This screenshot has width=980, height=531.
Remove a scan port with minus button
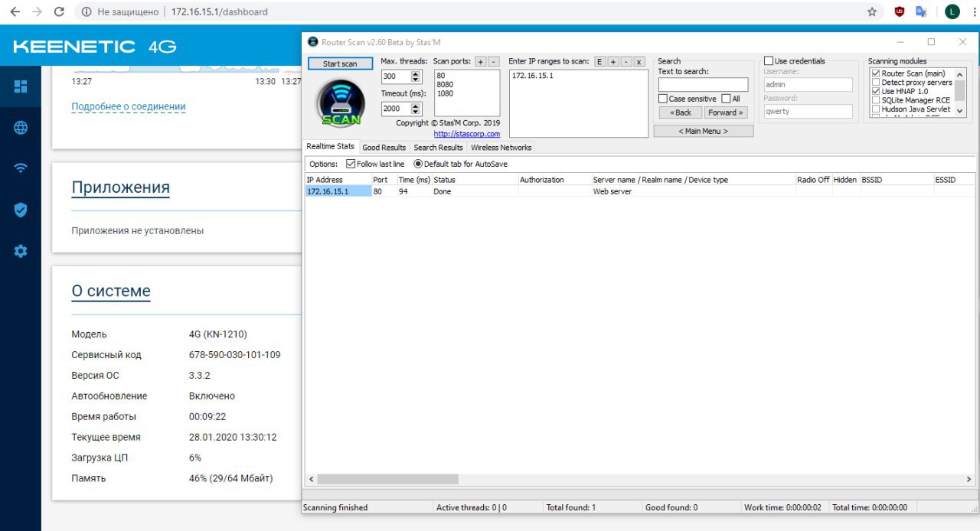pos(493,61)
